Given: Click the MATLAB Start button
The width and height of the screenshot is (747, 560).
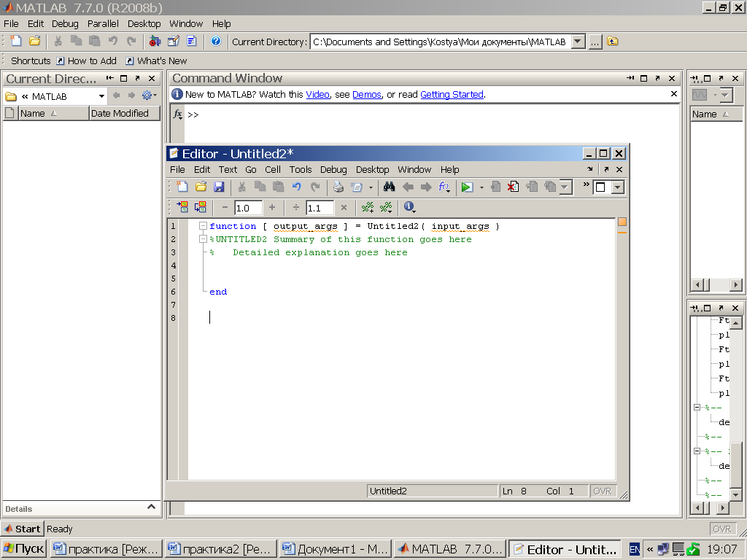Looking at the screenshot, I should (x=23, y=529).
